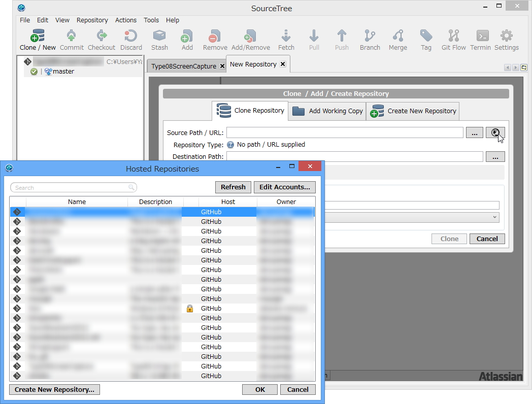Click the left tab-scroll chevron
Screen dimensions: 532x404
(x=508, y=66)
